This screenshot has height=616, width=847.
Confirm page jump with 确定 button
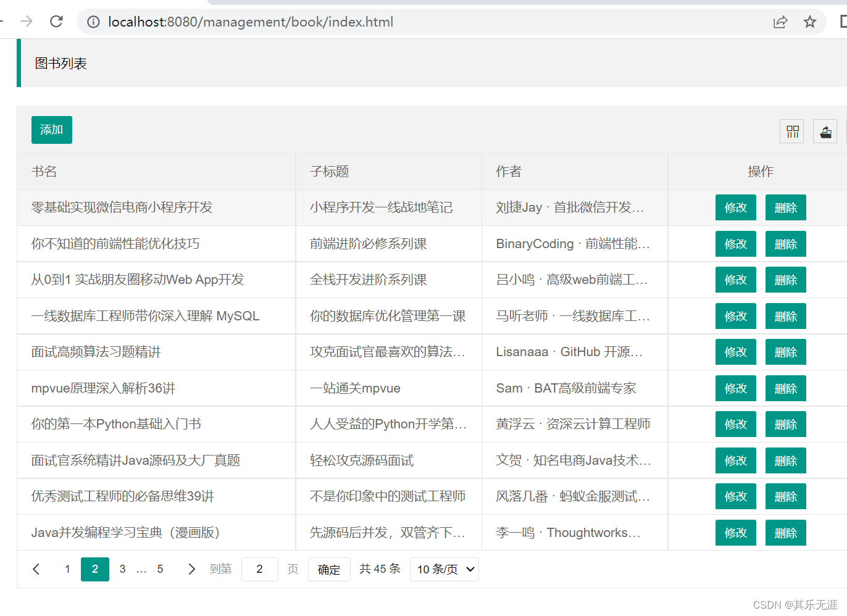click(329, 569)
